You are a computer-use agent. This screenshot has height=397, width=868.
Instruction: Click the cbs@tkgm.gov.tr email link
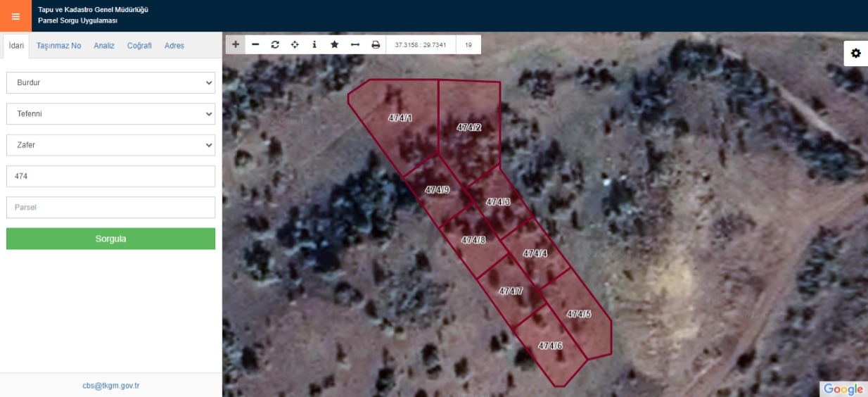click(111, 386)
